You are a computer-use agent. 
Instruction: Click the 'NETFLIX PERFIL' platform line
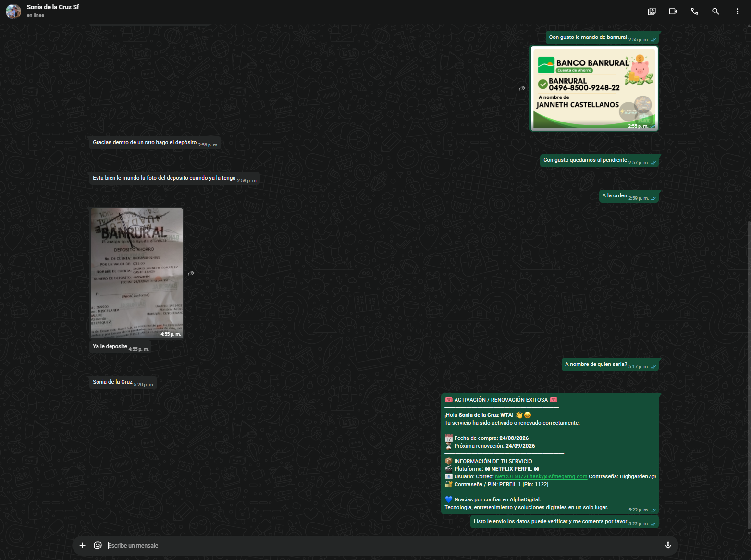pyautogui.click(x=492, y=469)
